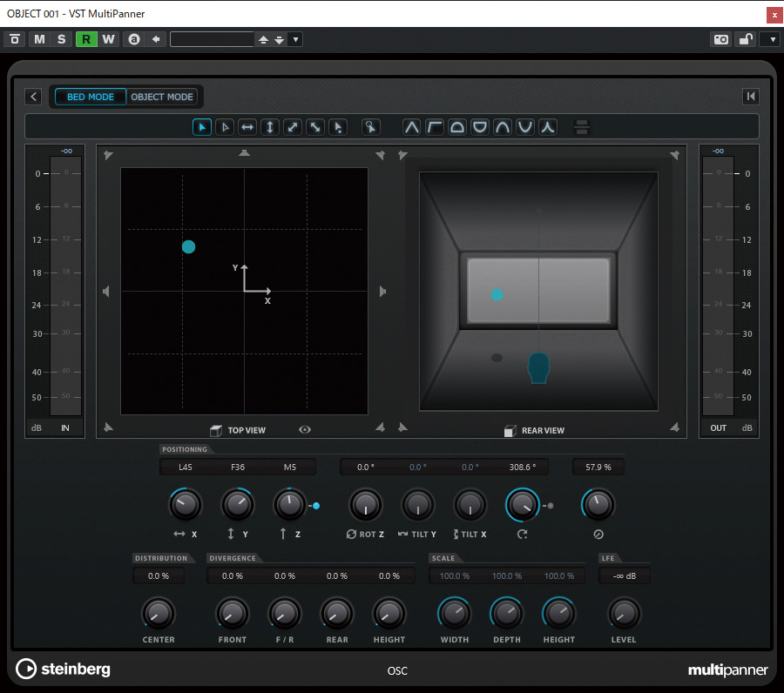The width and height of the screenshot is (784, 693).
Task: Open the dropdown arrow next to lock
Action: (x=773, y=39)
